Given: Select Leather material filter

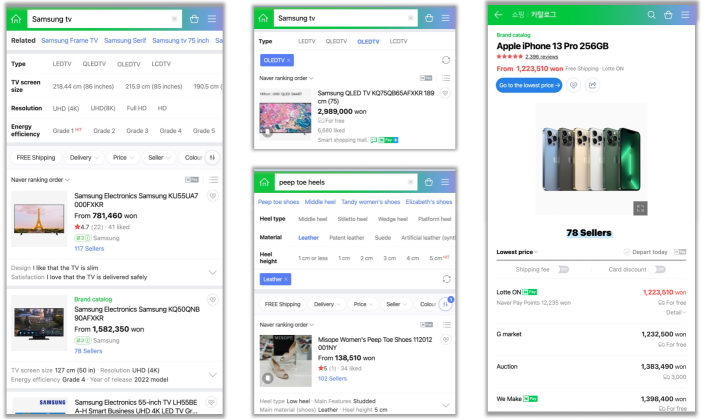Looking at the screenshot, I should click(308, 238).
